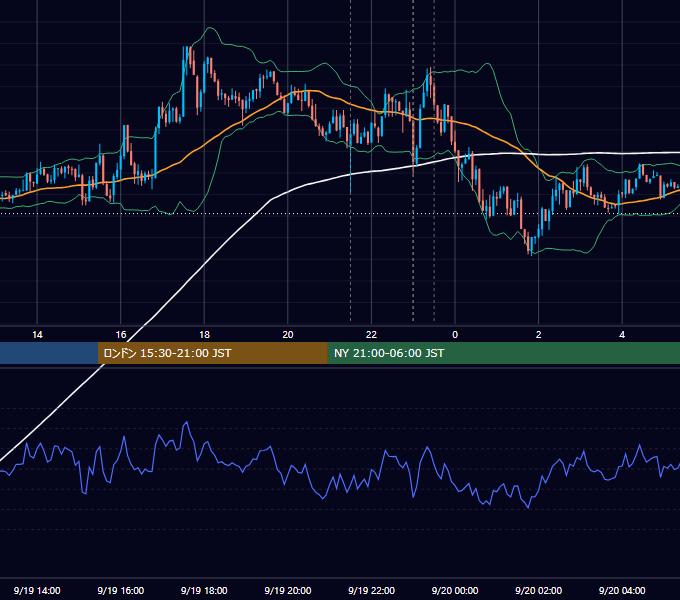Click the 9/19 20:00 date label
Screen dimensions: 680x600
288,590
